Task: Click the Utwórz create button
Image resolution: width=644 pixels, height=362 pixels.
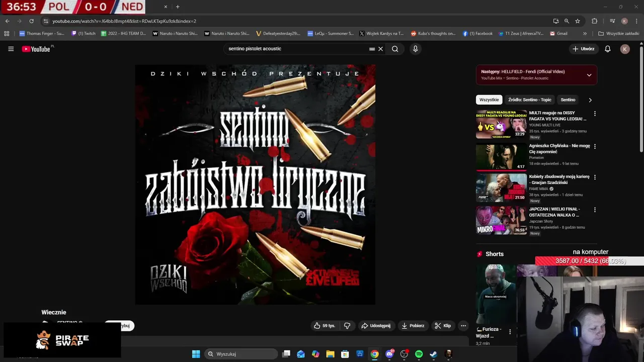Action: [584, 49]
